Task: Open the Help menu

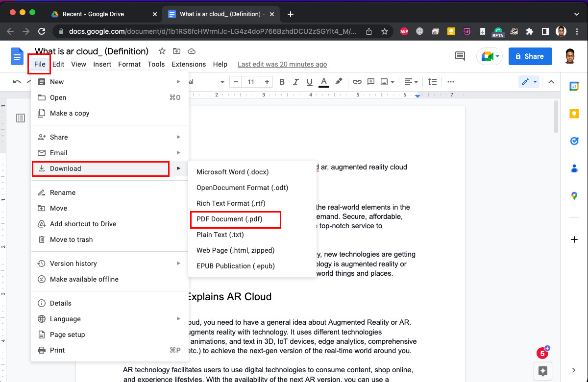Action: pos(220,64)
